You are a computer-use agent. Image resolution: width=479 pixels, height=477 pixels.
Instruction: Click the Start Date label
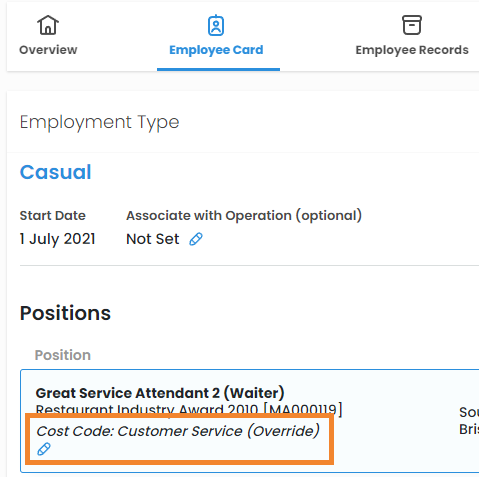click(x=53, y=216)
